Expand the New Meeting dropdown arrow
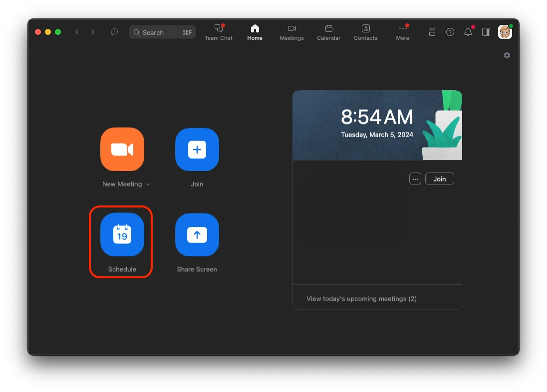The image size is (547, 392). pyautogui.click(x=148, y=185)
